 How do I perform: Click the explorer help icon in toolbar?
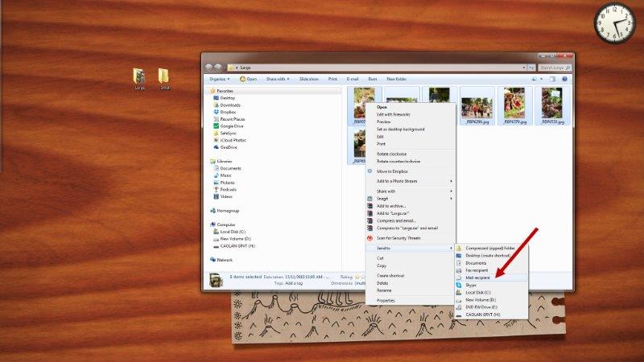[565, 79]
